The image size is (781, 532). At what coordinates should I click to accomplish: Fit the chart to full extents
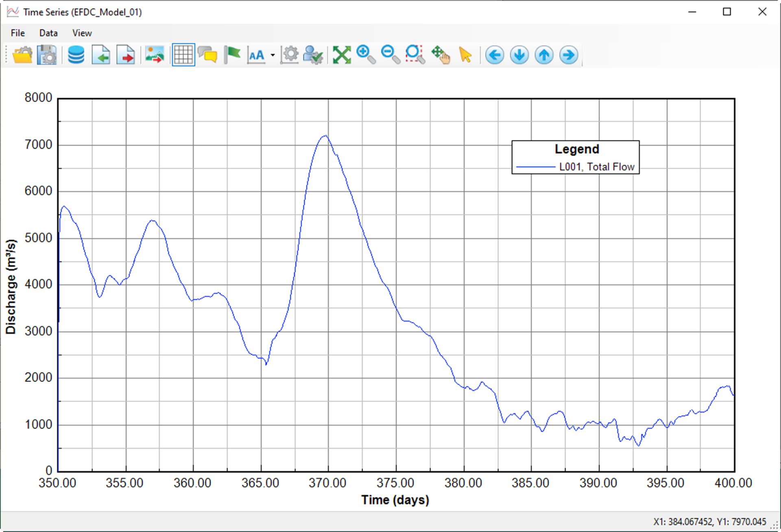click(342, 55)
